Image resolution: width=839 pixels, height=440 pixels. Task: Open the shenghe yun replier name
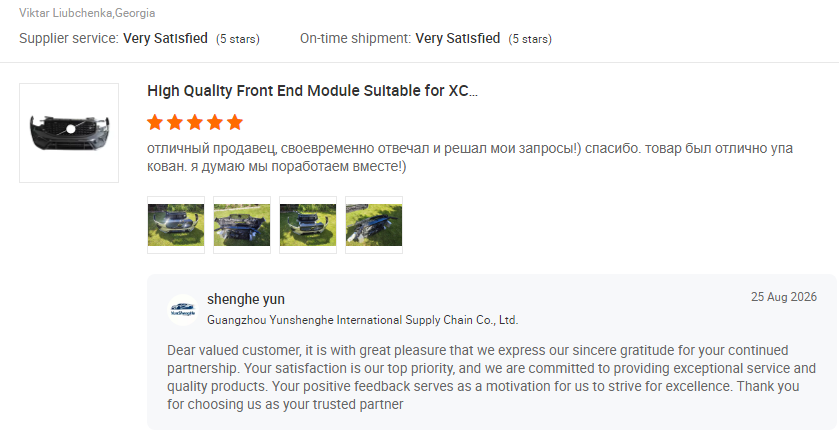point(246,299)
